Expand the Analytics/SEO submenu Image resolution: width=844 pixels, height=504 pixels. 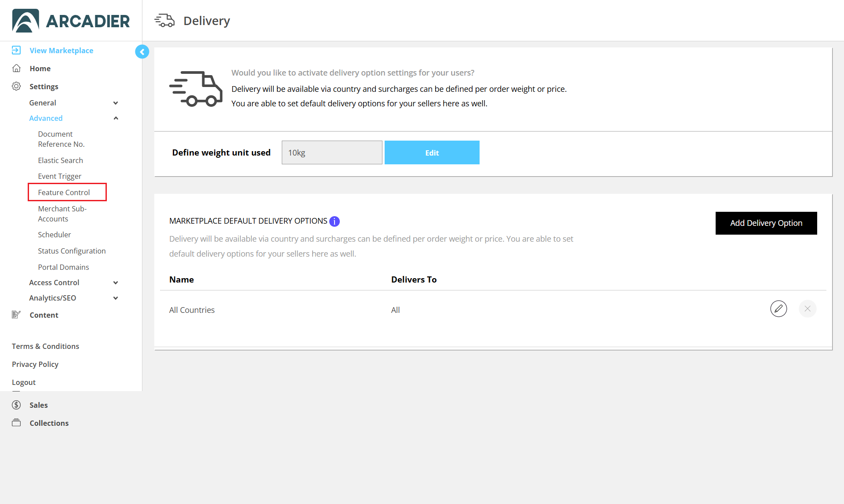click(116, 298)
